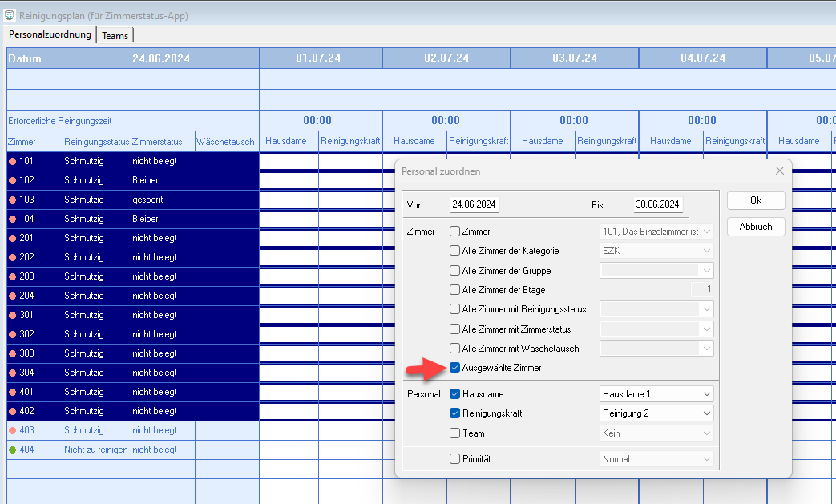Click the Etage number field
The width and height of the screenshot is (836, 504).
tap(702, 290)
